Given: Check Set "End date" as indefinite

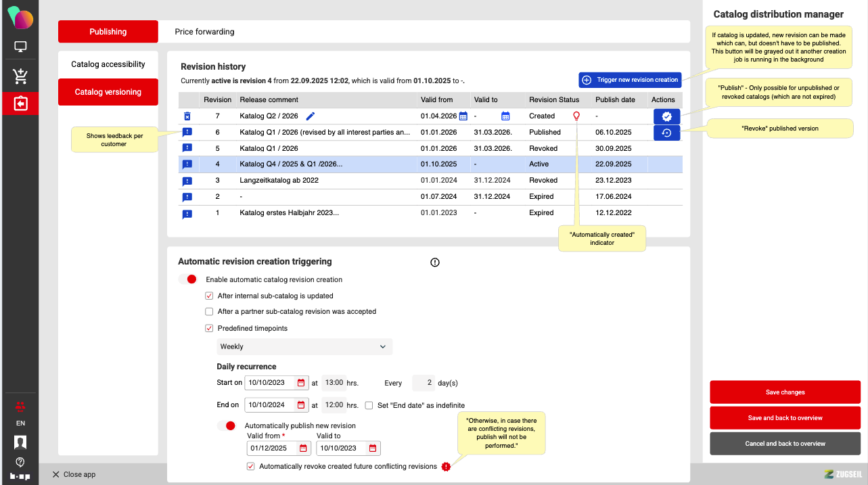Looking at the screenshot, I should point(369,405).
